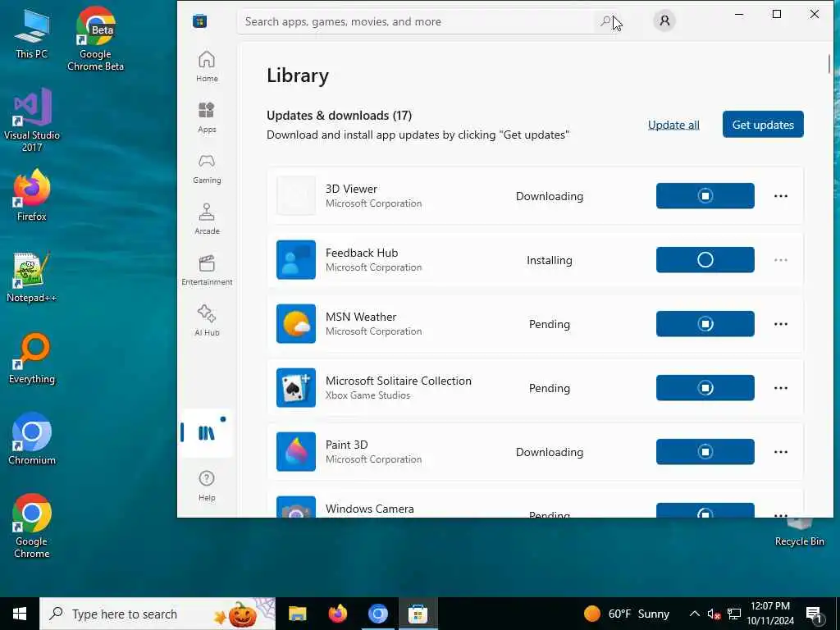Click the taskbar search box
This screenshot has height=630, width=840.
coord(157,614)
